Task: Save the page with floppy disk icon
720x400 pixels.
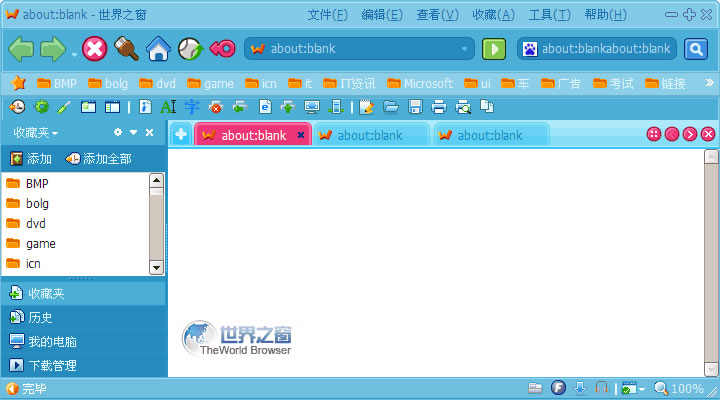Action: coord(415,107)
